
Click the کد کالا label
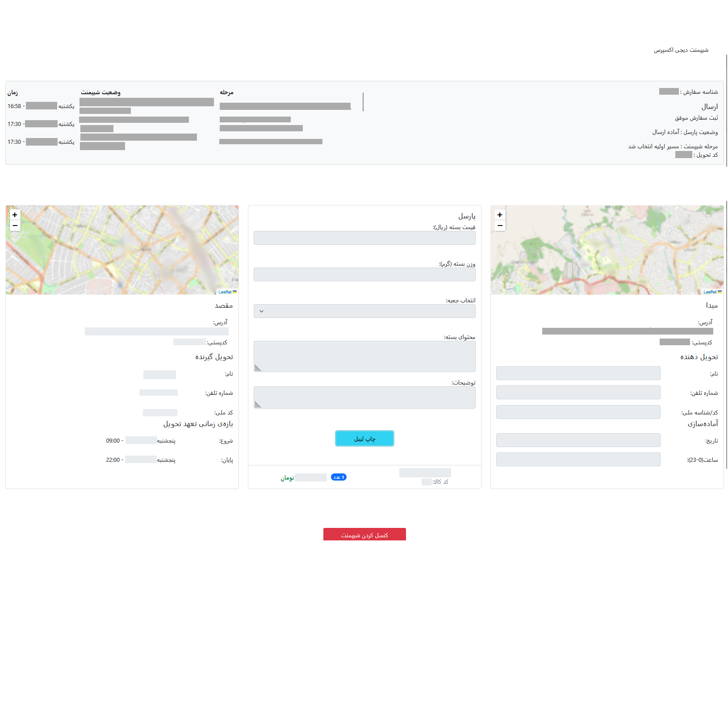441,481
